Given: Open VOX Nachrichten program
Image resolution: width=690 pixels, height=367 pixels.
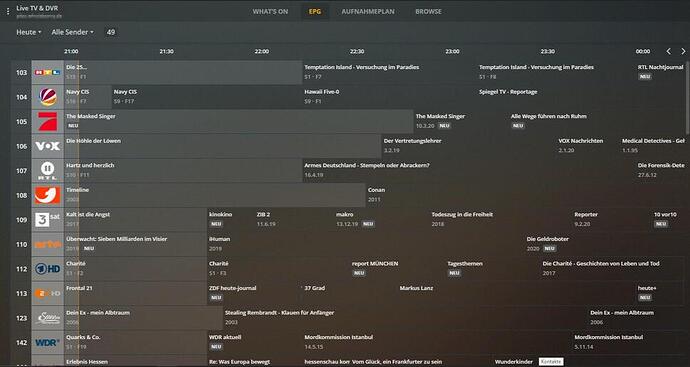Looking at the screenshot, I should [x=588, y=146].
